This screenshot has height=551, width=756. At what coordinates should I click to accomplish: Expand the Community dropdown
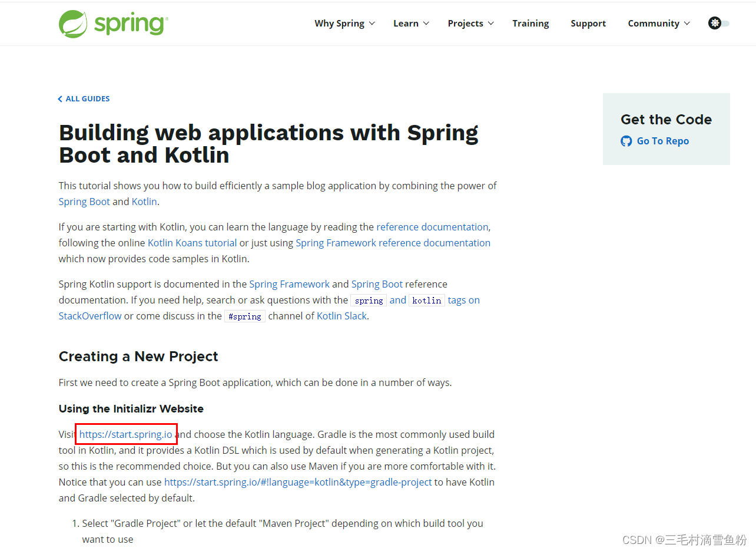659,24
